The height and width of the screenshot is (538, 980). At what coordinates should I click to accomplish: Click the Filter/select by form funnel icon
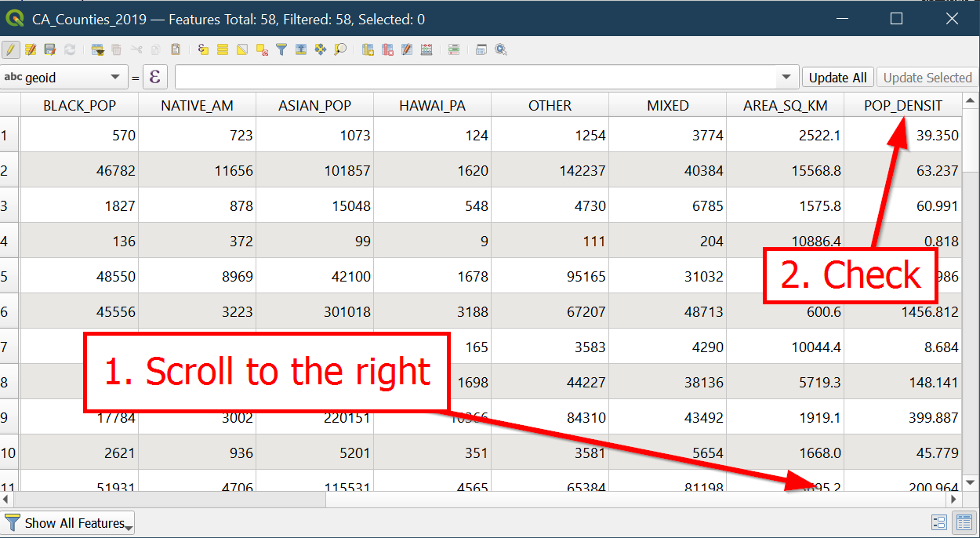pos(281,49)
